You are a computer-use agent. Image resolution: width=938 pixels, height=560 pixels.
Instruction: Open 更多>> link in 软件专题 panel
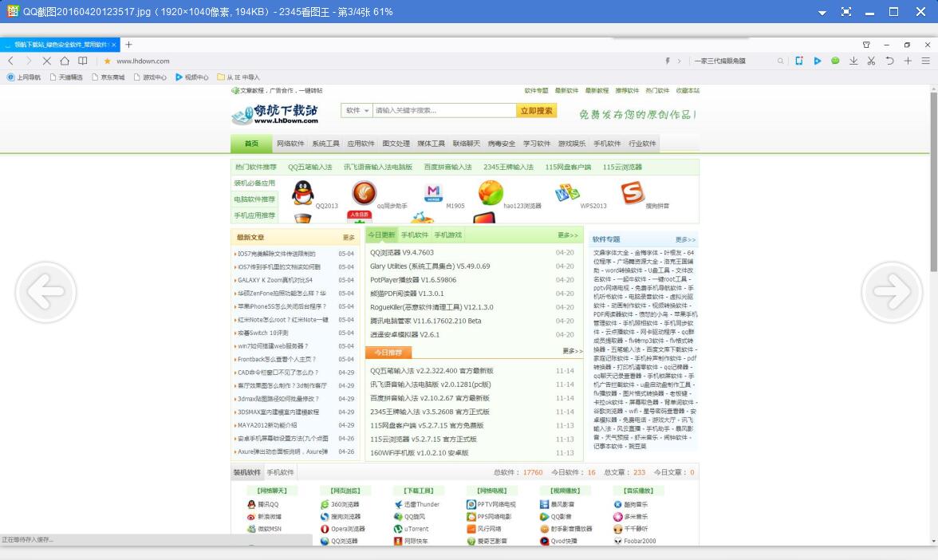coord(686,239)
